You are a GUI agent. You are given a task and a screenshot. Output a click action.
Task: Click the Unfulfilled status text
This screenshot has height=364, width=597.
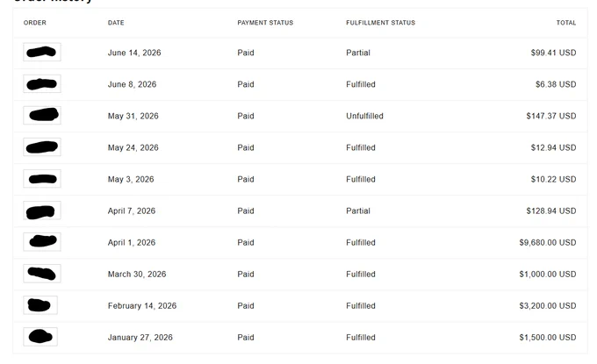(x=364, y=116)
